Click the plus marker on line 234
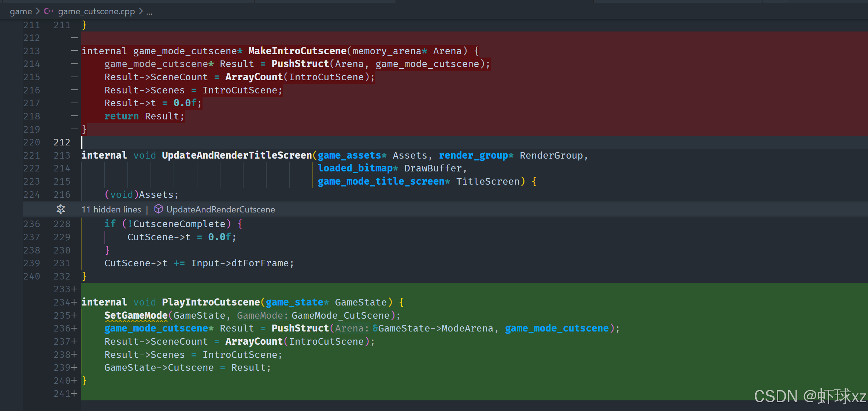This screenshot has height=411, width=868. click(74, 302)
